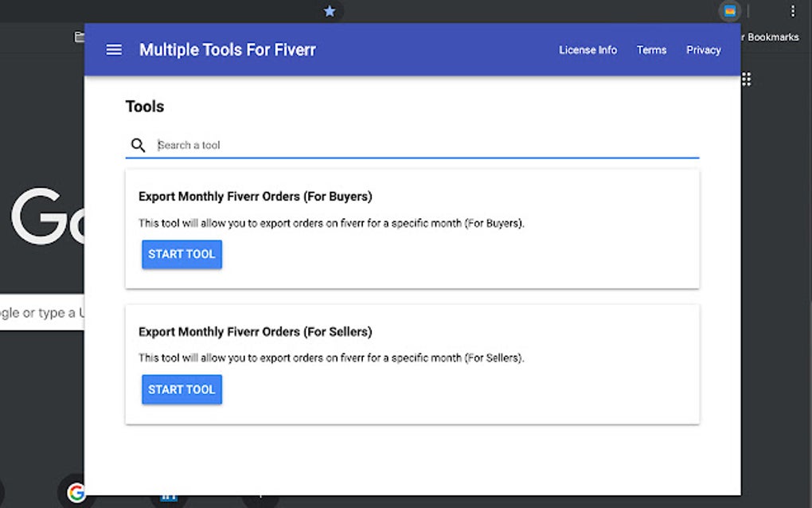Click the Export Orders For Buyers title

point(255,196)
